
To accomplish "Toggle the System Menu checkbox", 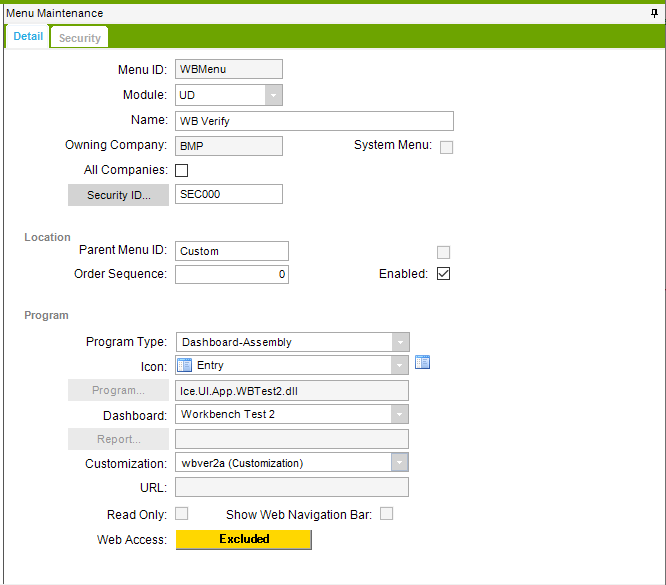I will coord(446,147).
